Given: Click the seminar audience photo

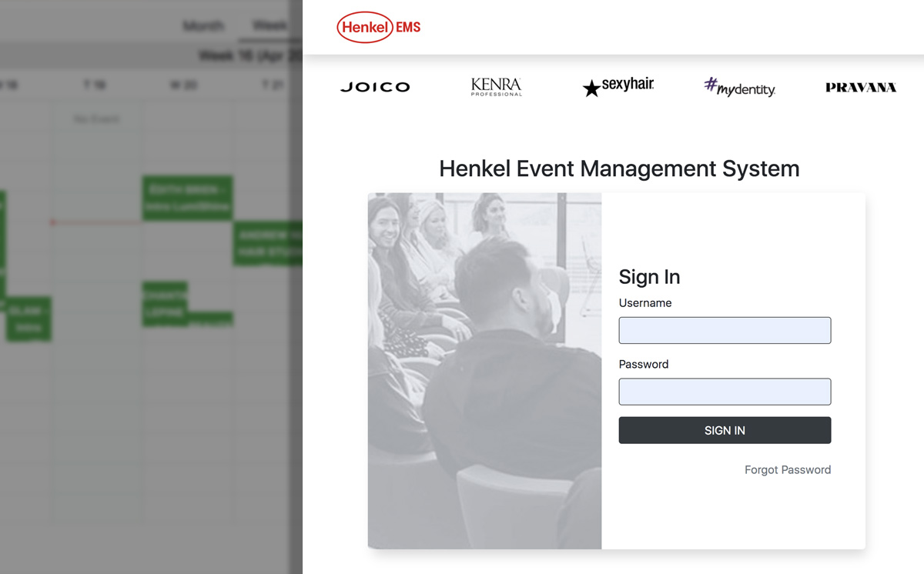Looking at the screenshot, I should point(484,371).
